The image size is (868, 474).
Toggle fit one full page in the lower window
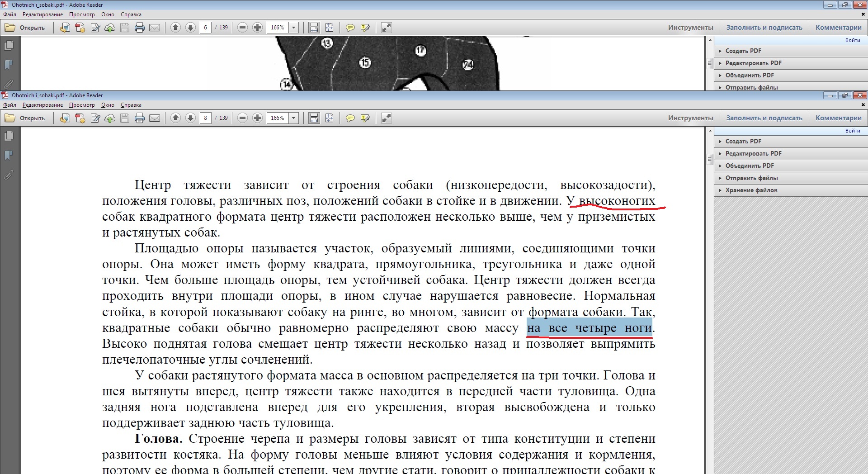tap(329, 118)
